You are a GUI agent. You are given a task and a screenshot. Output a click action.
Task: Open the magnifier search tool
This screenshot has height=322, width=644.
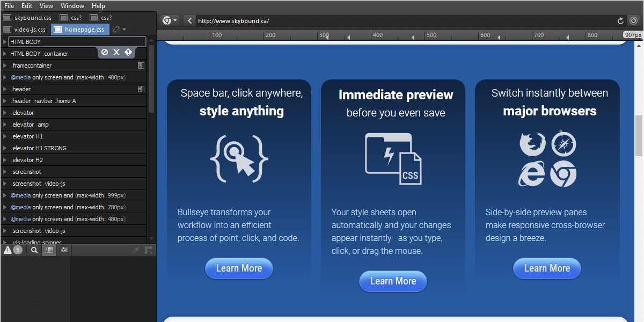click(x=34, y=250)
